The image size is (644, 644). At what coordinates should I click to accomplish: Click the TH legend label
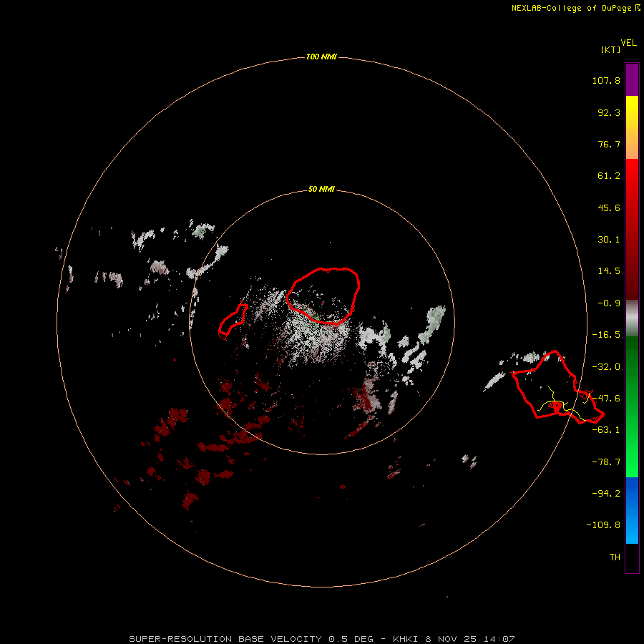pyautogui.click(x=615, y=557)
